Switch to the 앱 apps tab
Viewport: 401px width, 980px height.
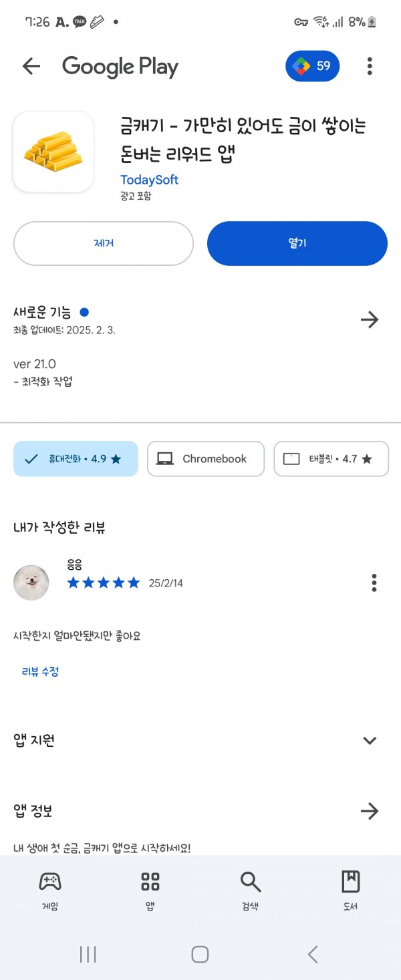[150, 891]
